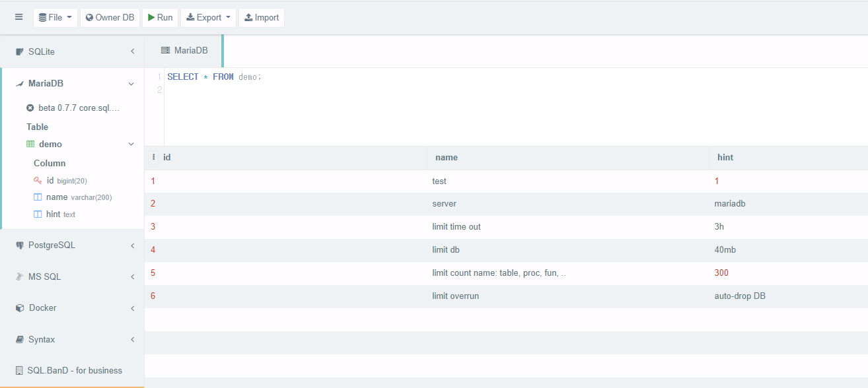868x388 pixels.
Task: Run the SQL query
Action: [160, 18]
